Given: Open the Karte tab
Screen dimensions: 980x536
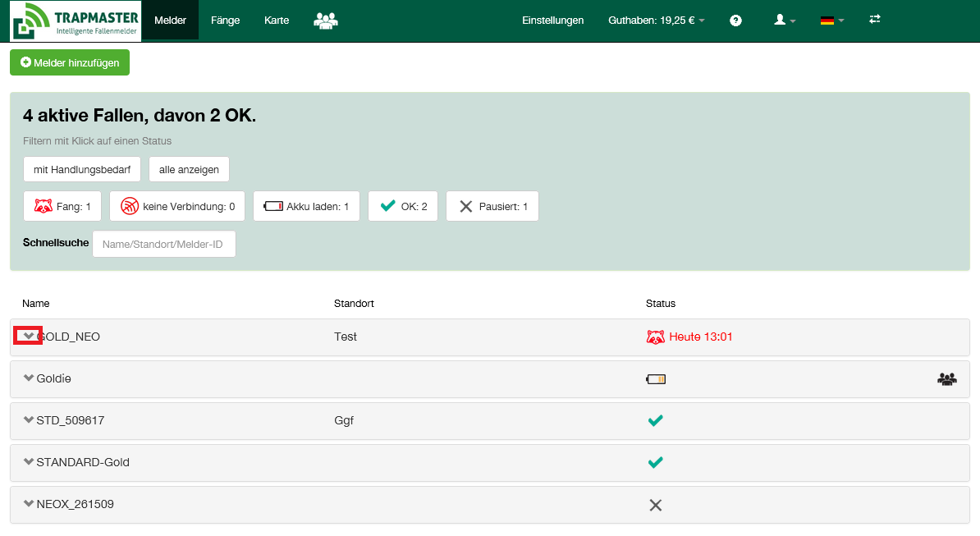Looking at the screenshot, I should coord(277,21).
